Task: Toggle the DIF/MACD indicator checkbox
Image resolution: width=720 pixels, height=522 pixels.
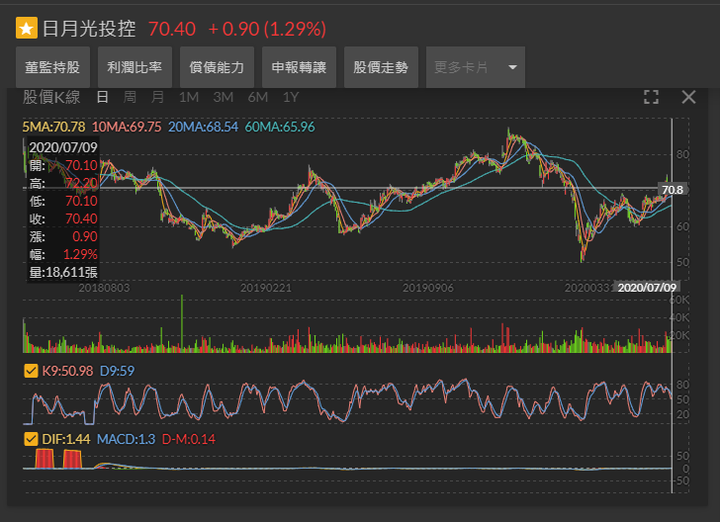Action: coord(31,439)
